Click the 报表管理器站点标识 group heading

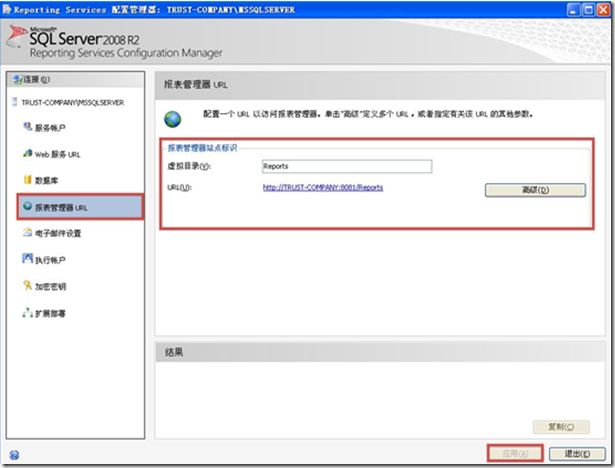click(x=202, y=148)
